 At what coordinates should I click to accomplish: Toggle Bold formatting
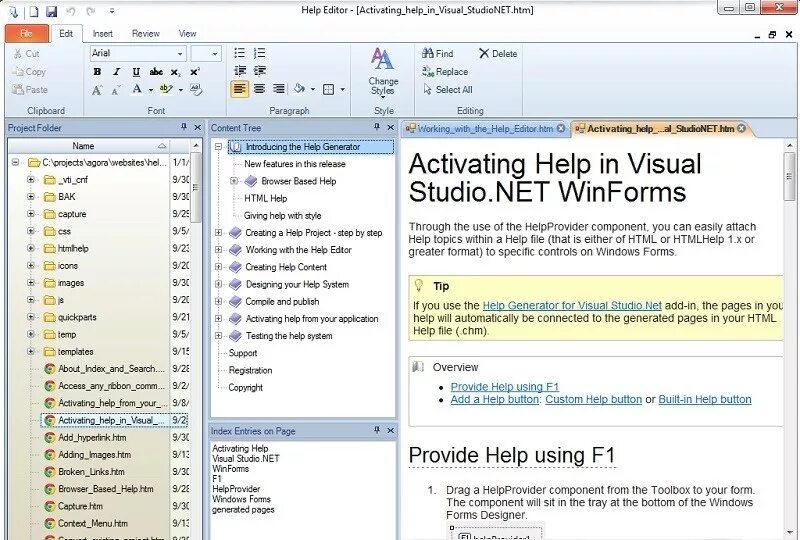click(x=97, y=72)
